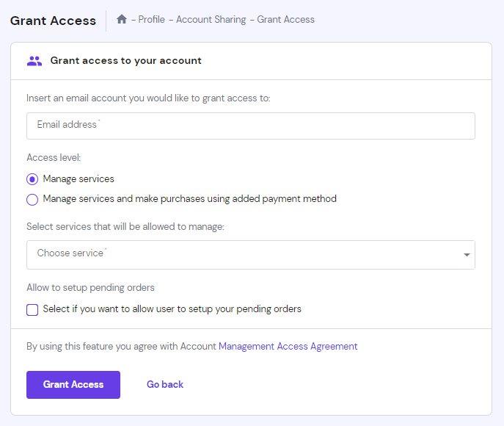Click the 'Allow to setup pending orders' heading
504x426 pixels.
90,287
